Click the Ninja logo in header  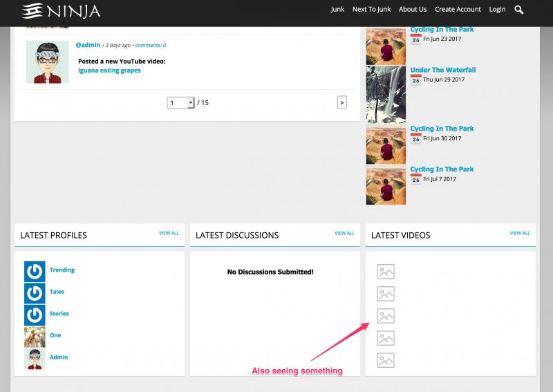[x=61, y=10]
